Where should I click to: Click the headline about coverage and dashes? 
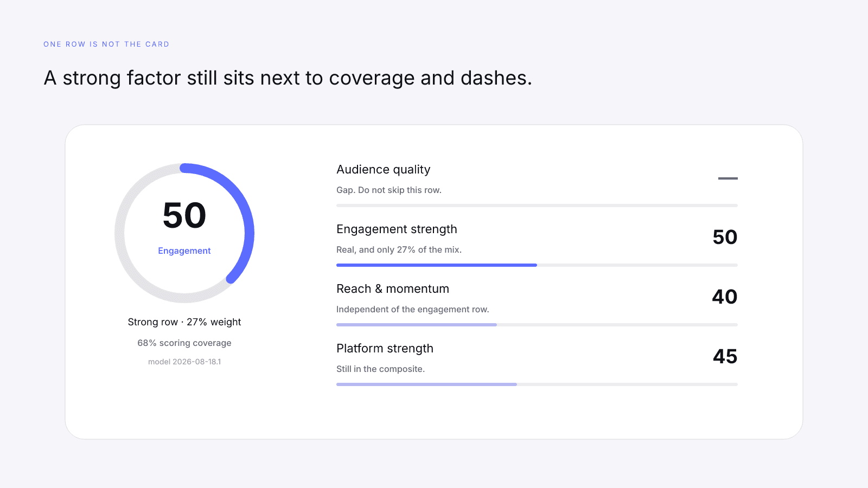pos(288,78)
